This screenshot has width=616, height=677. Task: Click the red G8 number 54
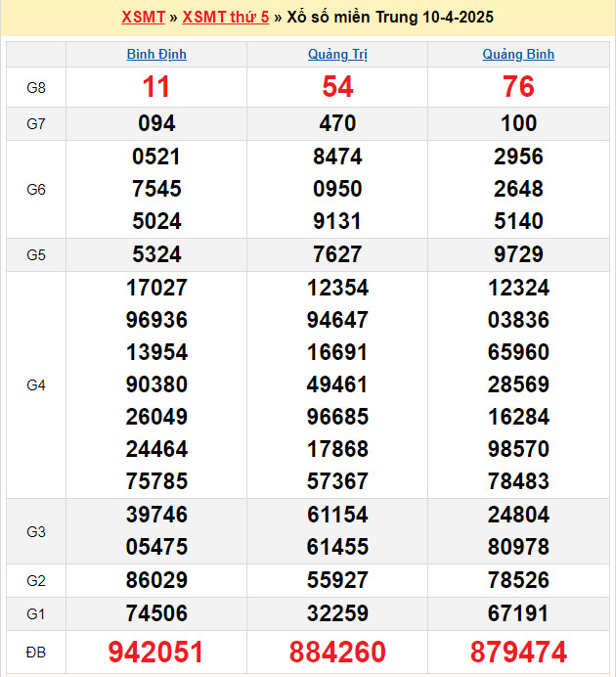click(337, 87)
